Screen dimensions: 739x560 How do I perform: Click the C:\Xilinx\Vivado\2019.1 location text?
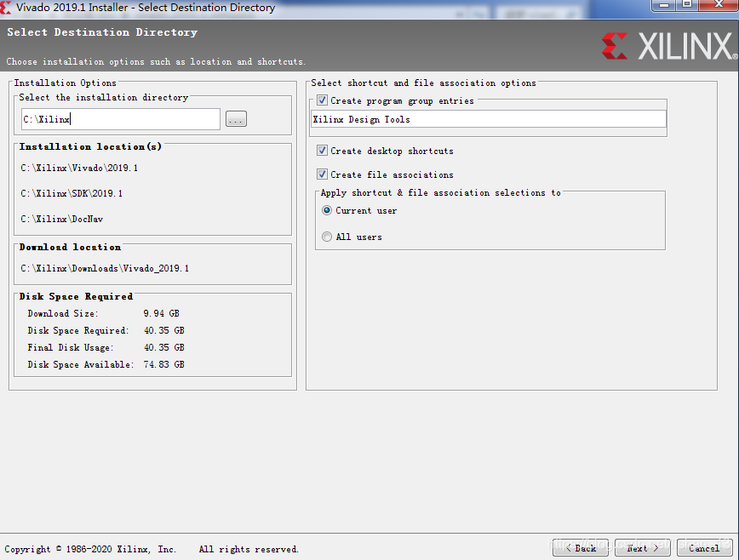click(79, 168)
